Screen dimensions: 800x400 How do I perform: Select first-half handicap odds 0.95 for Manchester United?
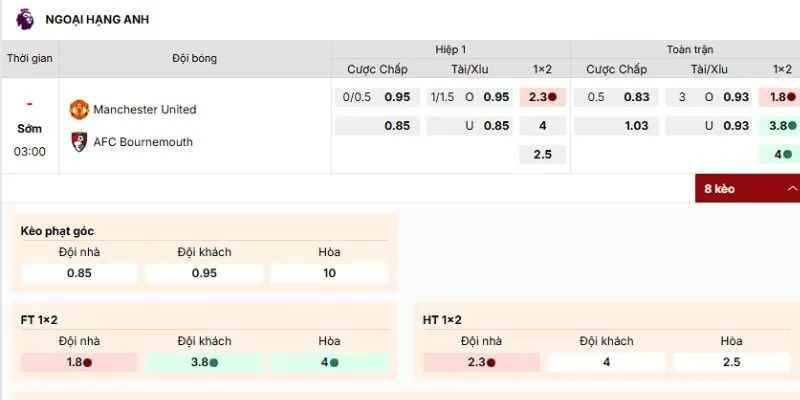397,97
